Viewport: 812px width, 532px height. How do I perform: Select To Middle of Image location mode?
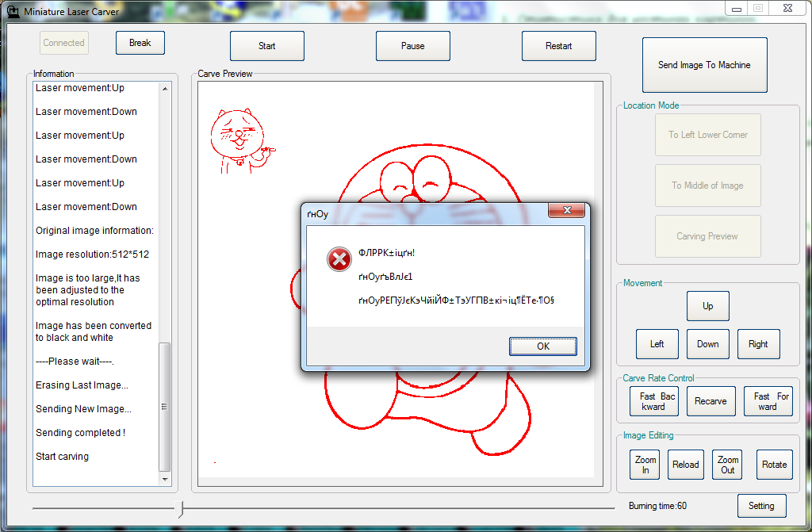click(x=708, y=186)
